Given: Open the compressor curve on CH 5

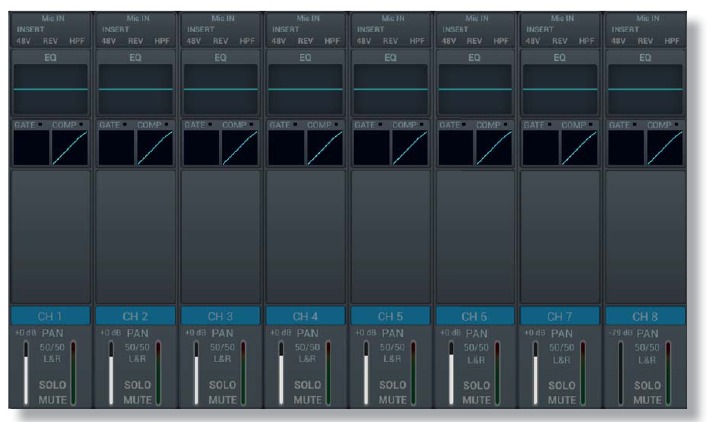Looking at the screenshot, I should pyautogui.click(x=410, y=148).
